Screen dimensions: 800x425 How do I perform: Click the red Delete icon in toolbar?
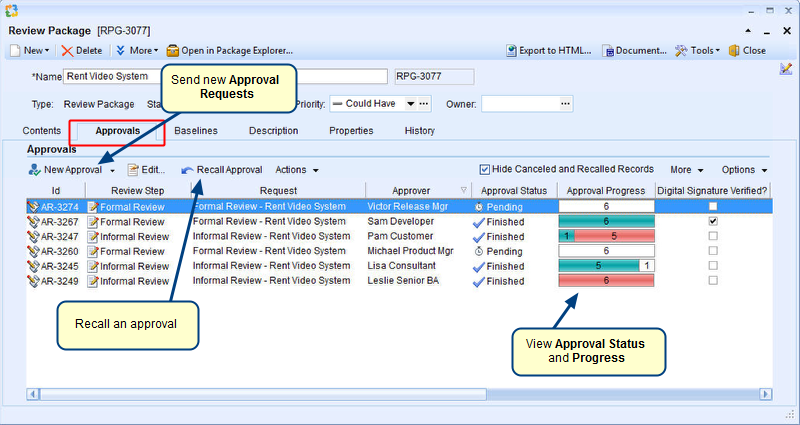coord(67,50)
